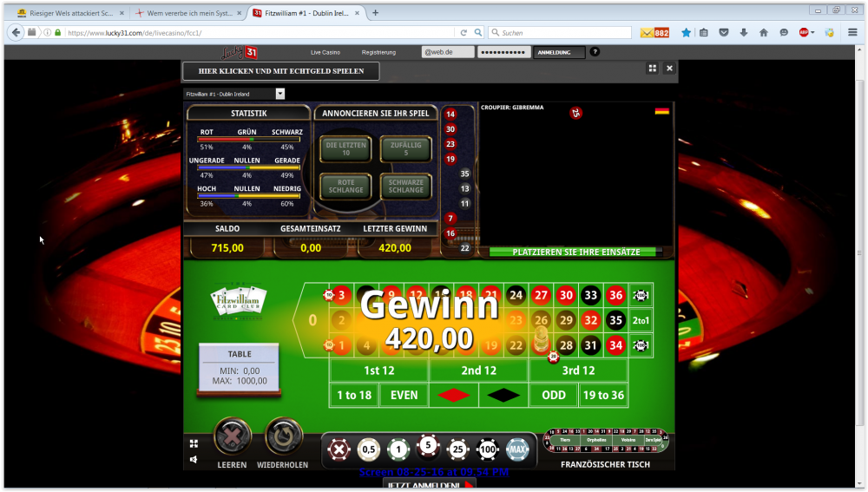Select the remove-chip X chip
This screenshot has width=868, height=492.
pos(339,449)
